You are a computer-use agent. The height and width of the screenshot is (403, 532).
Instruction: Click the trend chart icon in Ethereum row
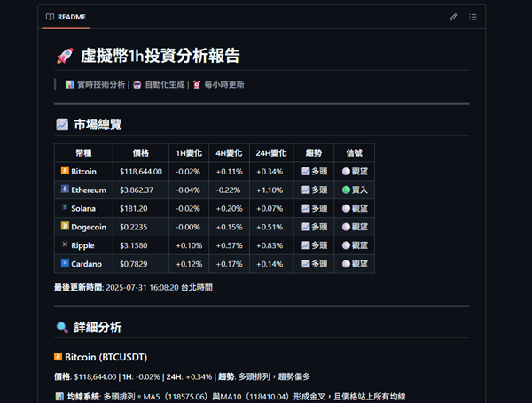coord(306,190)
